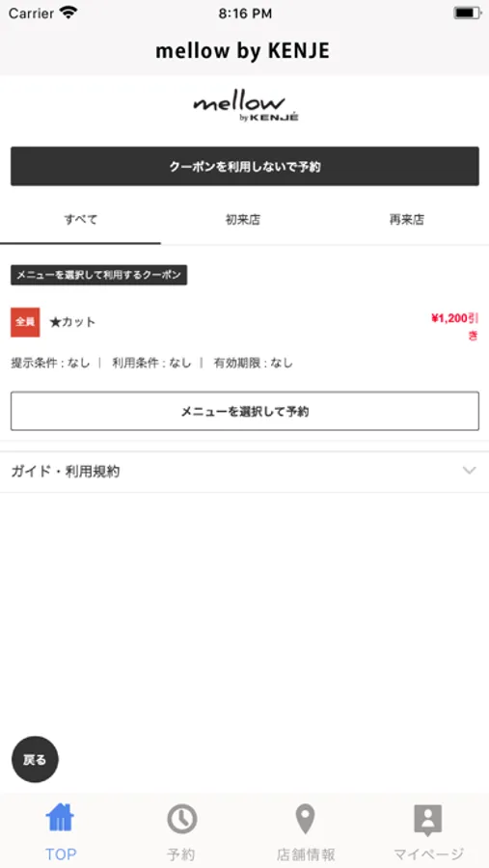Screen dimensions: 489x868
Task: Tap the メニューを選択して利用するクーポン label
Action: tap(98, 275)
